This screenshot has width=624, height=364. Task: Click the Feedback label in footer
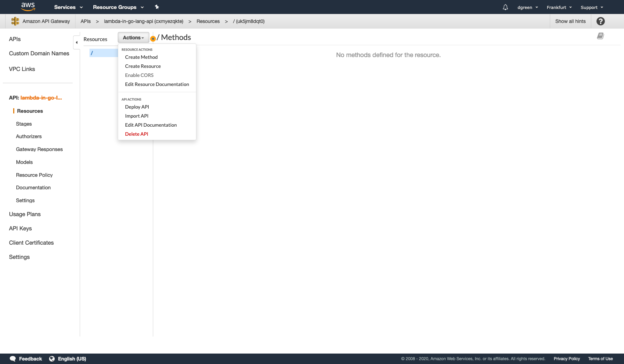tap(30, 359)
